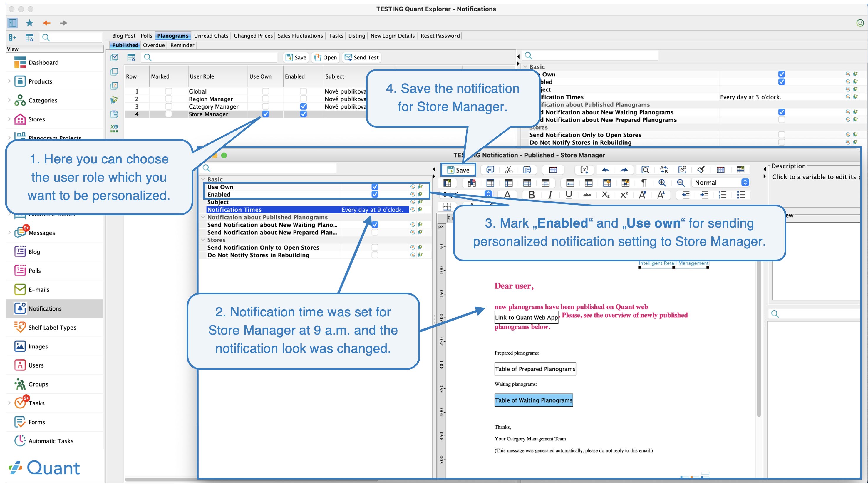
Task: Open Groups section
Action: click(38, 384)
